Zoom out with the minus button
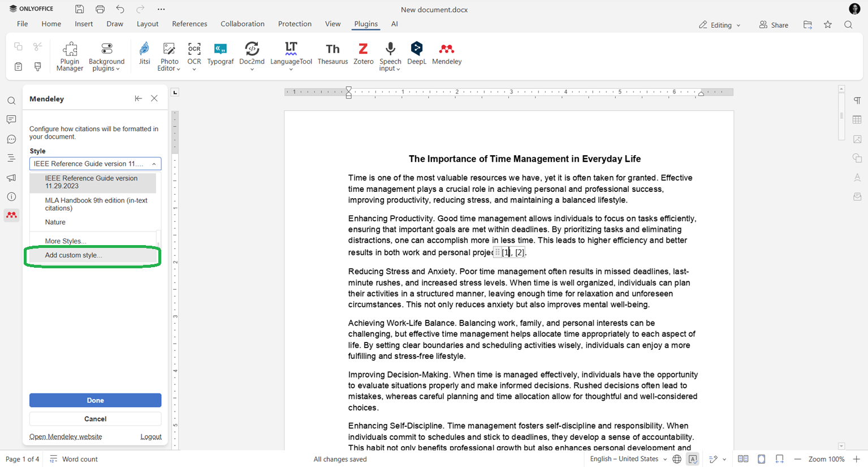Screen dimensions: 868x467 coord(797,459)
